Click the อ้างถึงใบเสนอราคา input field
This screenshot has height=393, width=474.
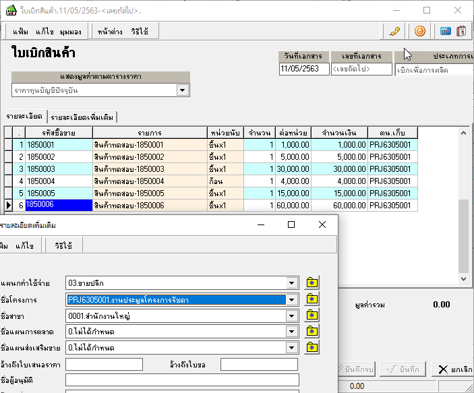point(104,364)
